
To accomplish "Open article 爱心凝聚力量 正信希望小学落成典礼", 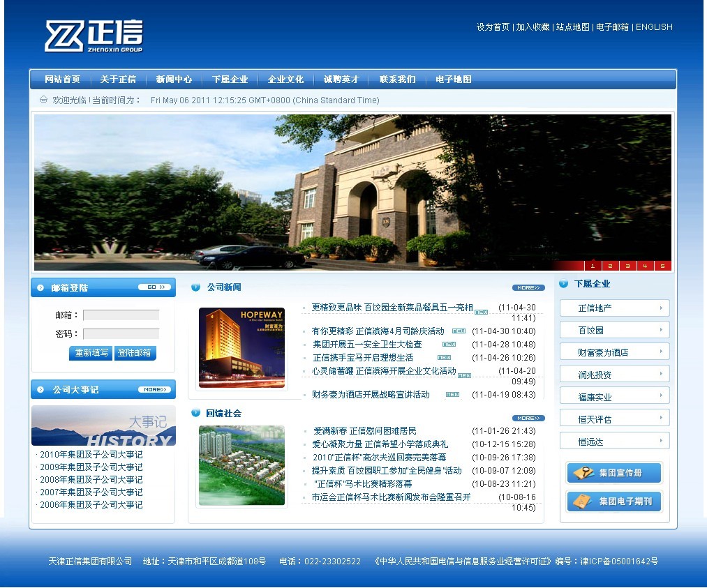I will tap(380, 444).
